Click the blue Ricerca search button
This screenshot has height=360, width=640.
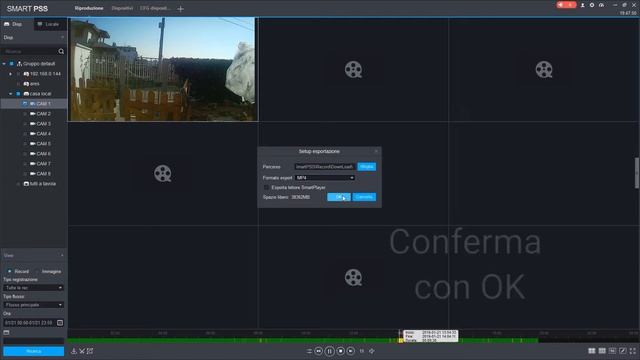point(33,351)
